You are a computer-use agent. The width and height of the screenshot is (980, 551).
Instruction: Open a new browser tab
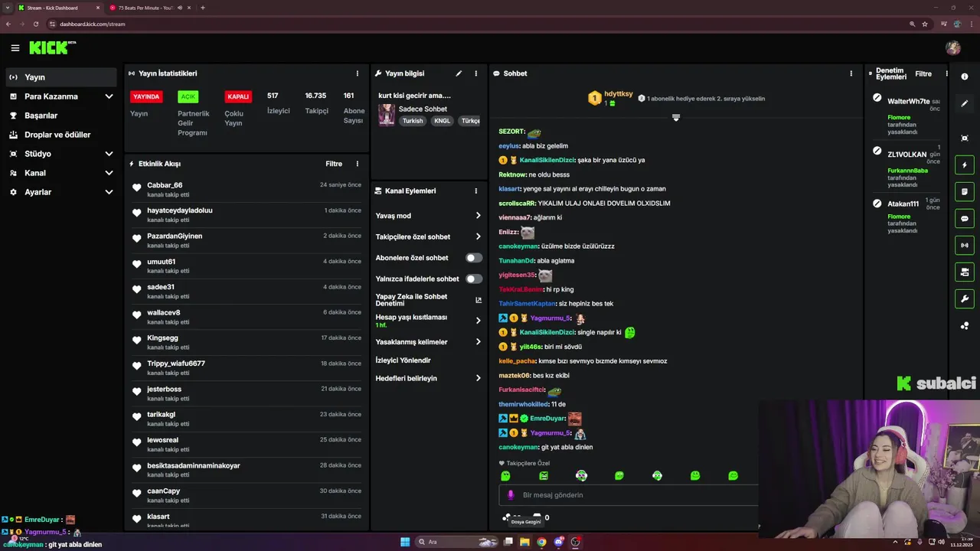point(202,8)
